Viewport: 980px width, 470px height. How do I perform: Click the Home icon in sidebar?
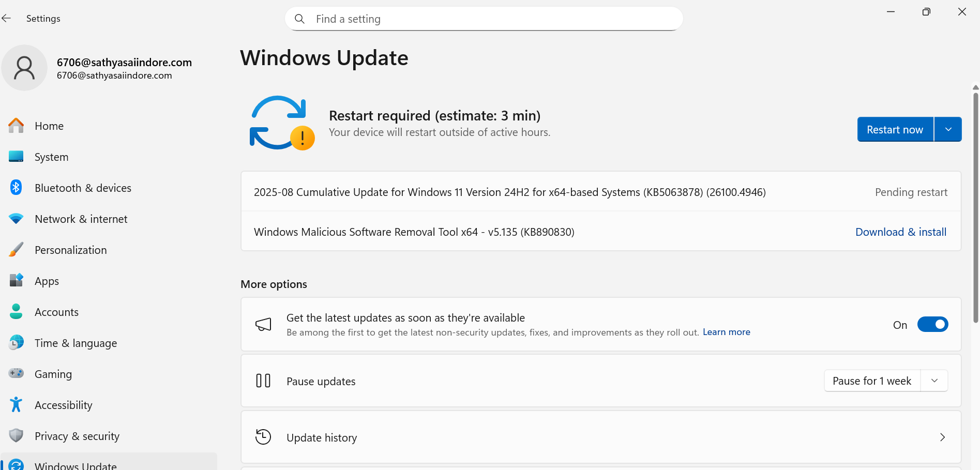coord(16,126)
